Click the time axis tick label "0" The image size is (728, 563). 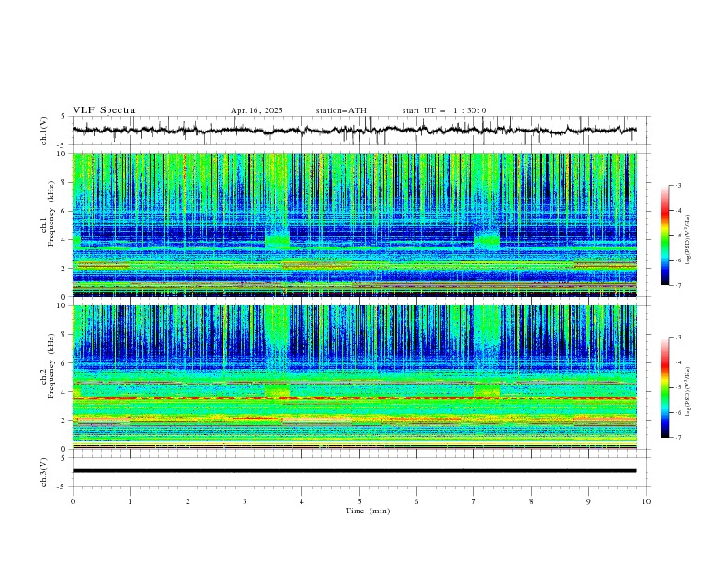pos(73,501)
